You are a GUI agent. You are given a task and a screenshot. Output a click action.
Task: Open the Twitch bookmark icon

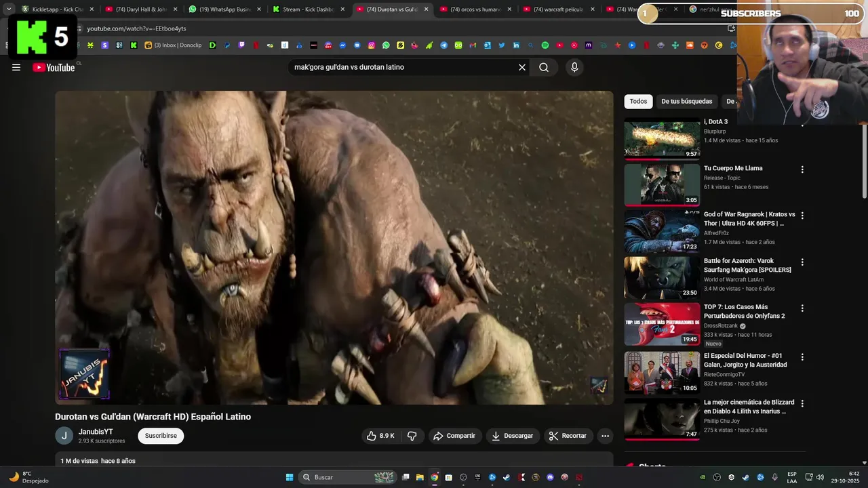(x=241, y=45)
